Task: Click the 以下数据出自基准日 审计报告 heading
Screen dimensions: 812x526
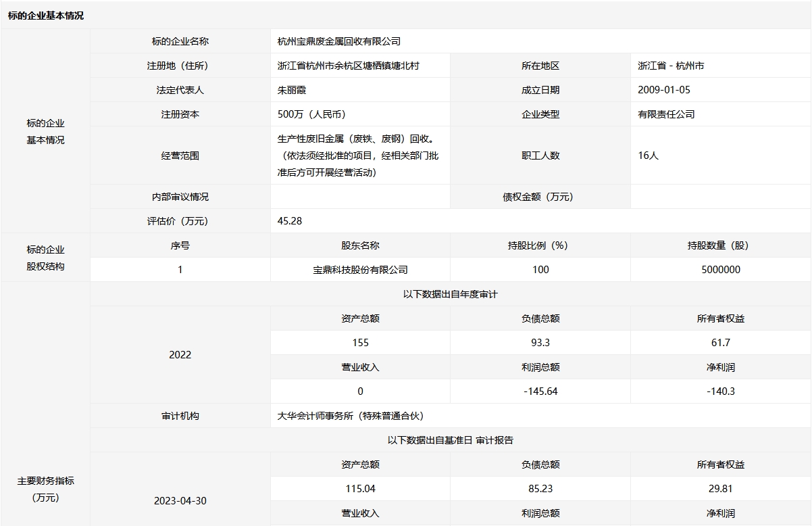Action: 451,440
